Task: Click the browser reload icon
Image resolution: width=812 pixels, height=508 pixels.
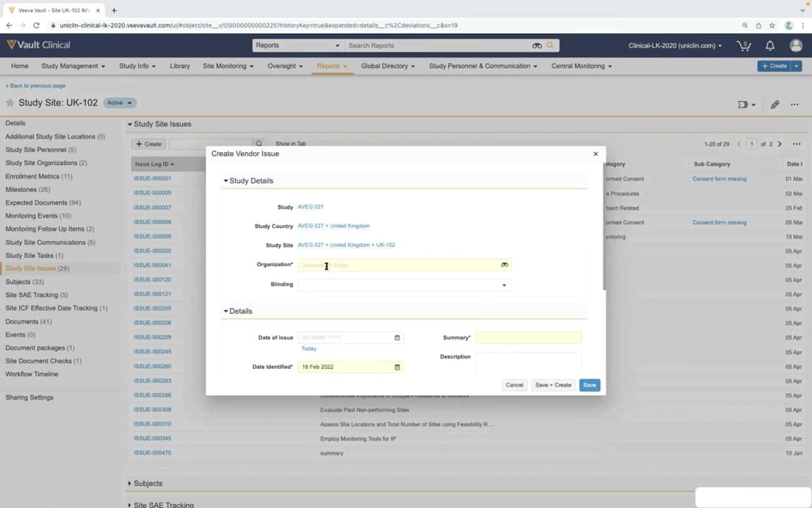Action: point(36,25)
